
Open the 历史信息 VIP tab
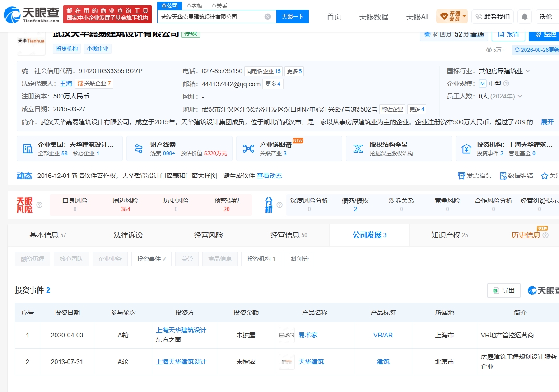coord(526,235)
